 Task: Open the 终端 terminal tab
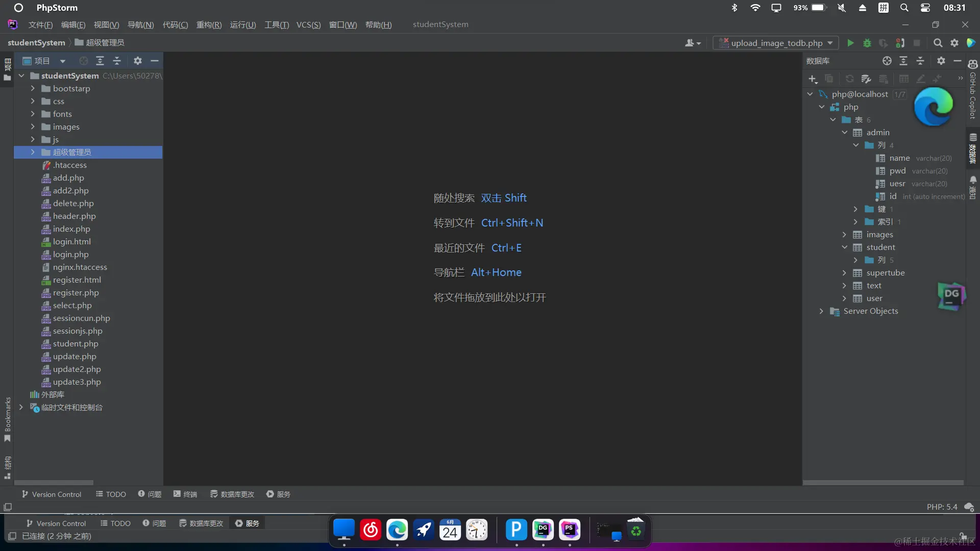[185, 494]
